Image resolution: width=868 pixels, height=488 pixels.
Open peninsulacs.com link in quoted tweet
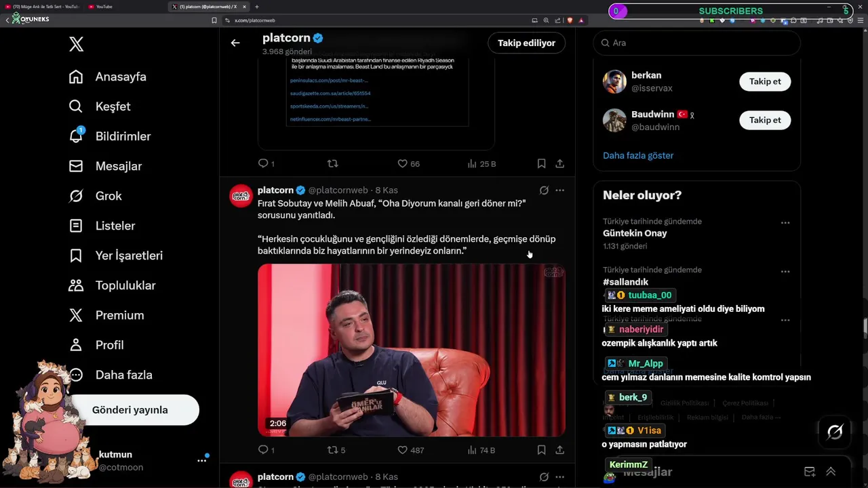pos(330,81)
